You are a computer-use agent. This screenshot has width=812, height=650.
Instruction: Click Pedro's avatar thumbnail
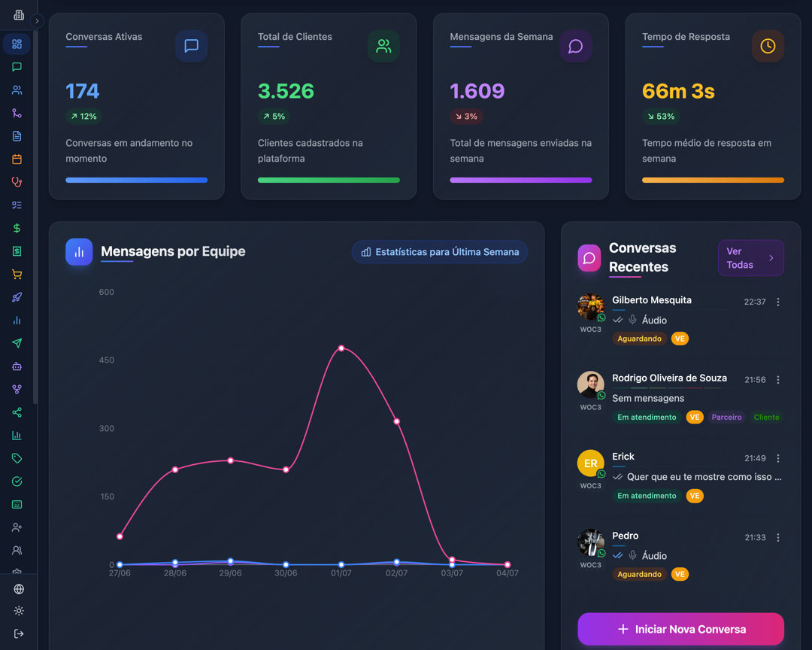(x=590, y=542)
